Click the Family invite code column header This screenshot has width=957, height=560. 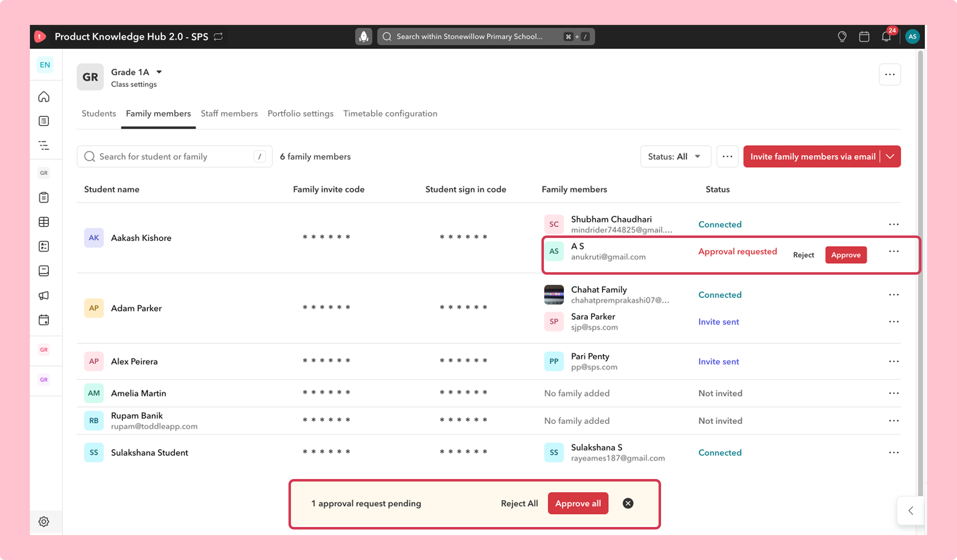[x=329, y=190]
